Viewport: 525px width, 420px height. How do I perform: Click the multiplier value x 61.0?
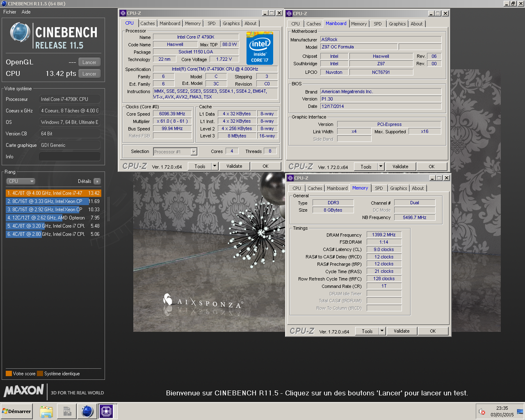172,121
